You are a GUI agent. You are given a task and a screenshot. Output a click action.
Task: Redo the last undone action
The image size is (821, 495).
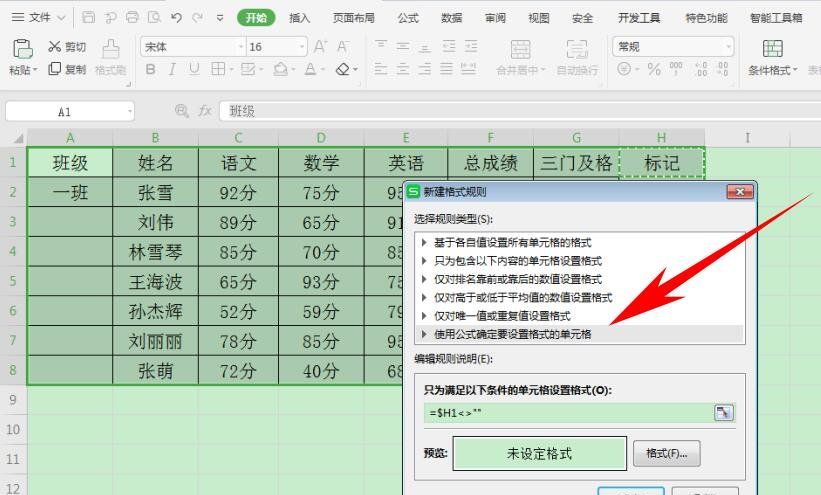point(197,17)
